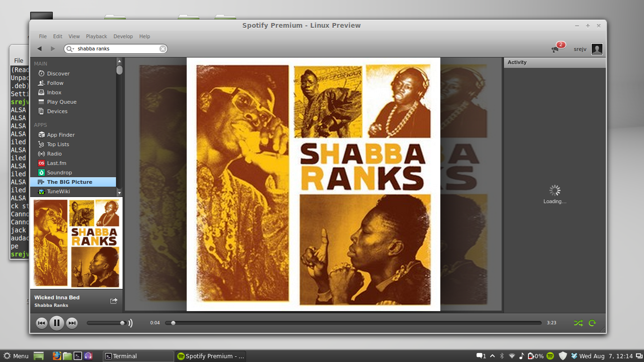Launch terminal from the panel launcher

[x=78, y=356]
